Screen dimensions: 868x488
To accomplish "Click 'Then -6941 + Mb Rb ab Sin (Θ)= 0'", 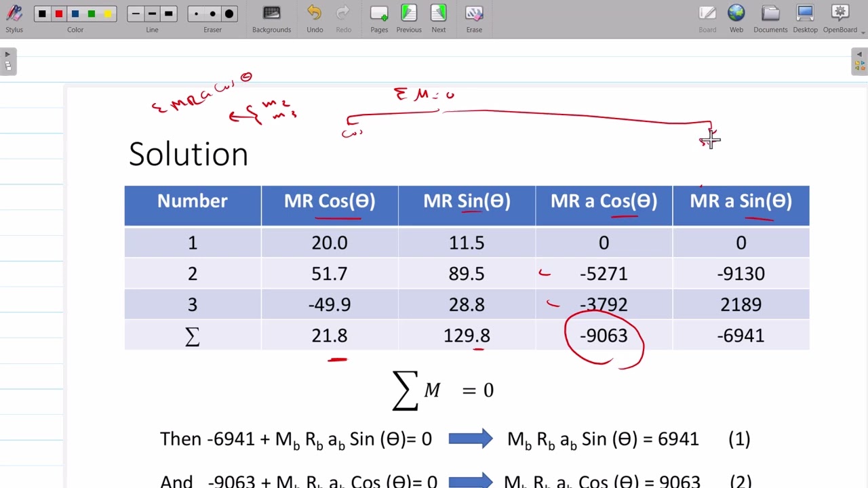I will pos(296,440).
